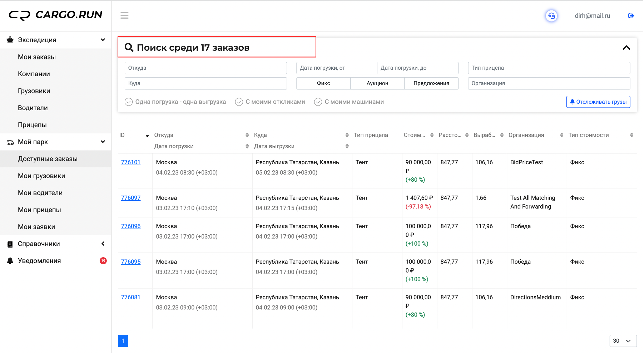Viewport: 644px width, 353px height.
Task: Click the Notifications bell icon
Action: point(10,261)
